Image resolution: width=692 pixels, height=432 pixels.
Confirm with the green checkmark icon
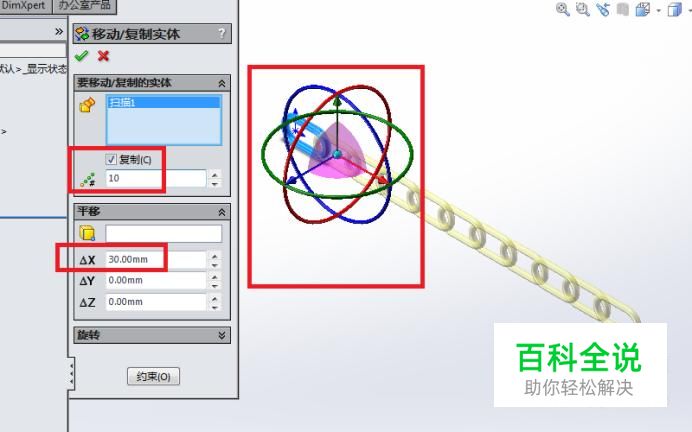pyautogui.click(x=81, y=56)
